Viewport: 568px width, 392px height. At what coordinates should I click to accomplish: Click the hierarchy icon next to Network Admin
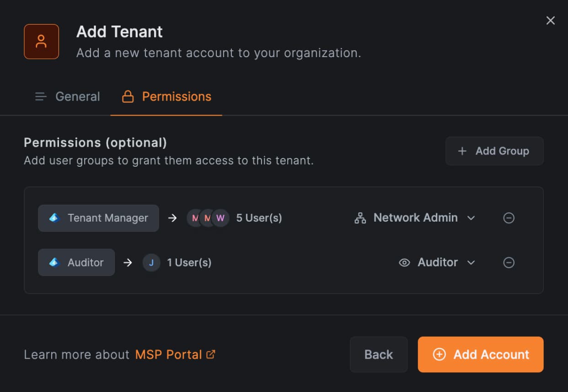coord(360,218)
